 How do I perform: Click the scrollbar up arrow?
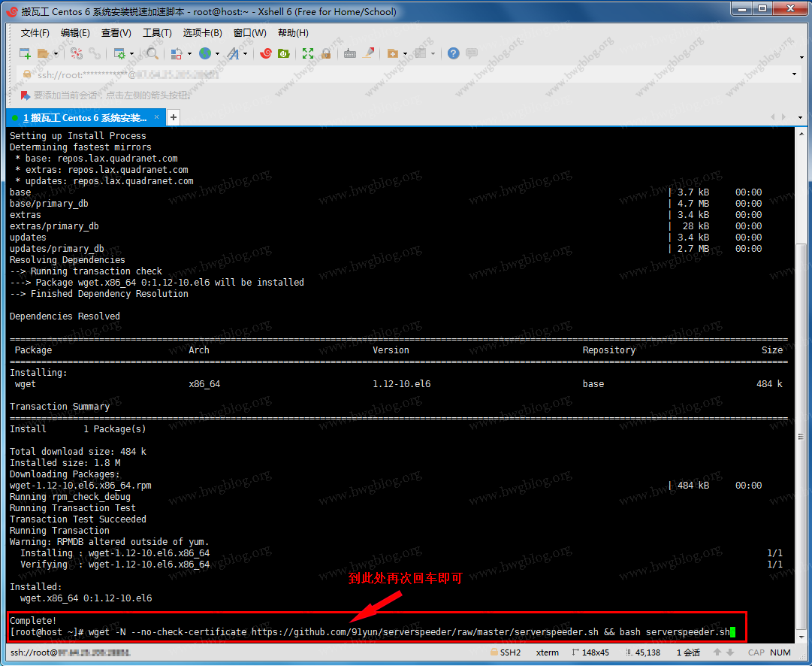(x=801, y=133)
